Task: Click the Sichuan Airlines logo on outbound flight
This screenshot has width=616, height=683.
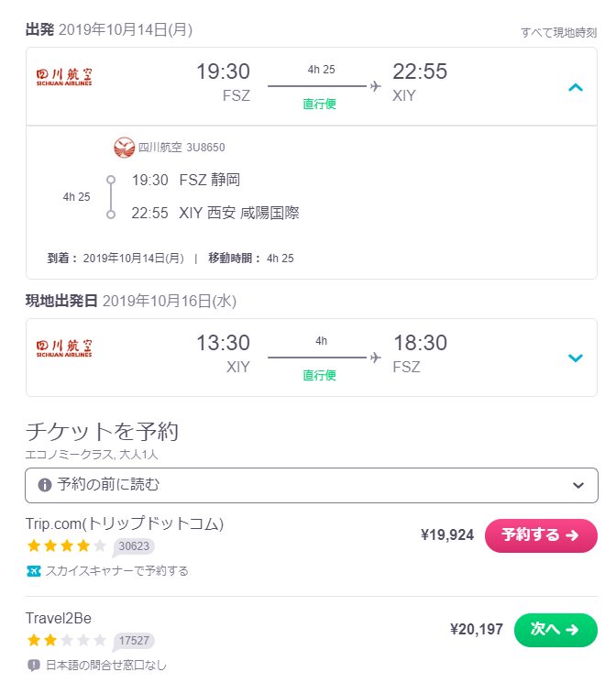Action: point(64,77)
